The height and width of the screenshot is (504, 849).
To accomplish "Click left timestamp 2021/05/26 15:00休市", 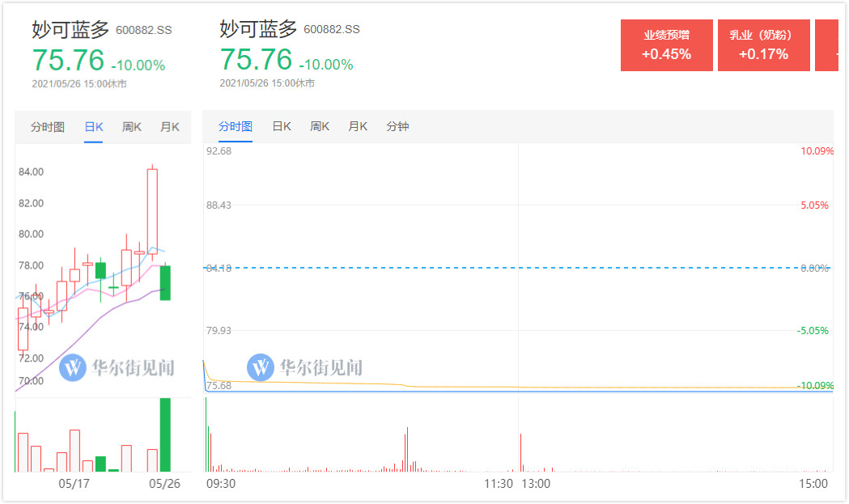I will pyautogui.click(x=79, y=84).
